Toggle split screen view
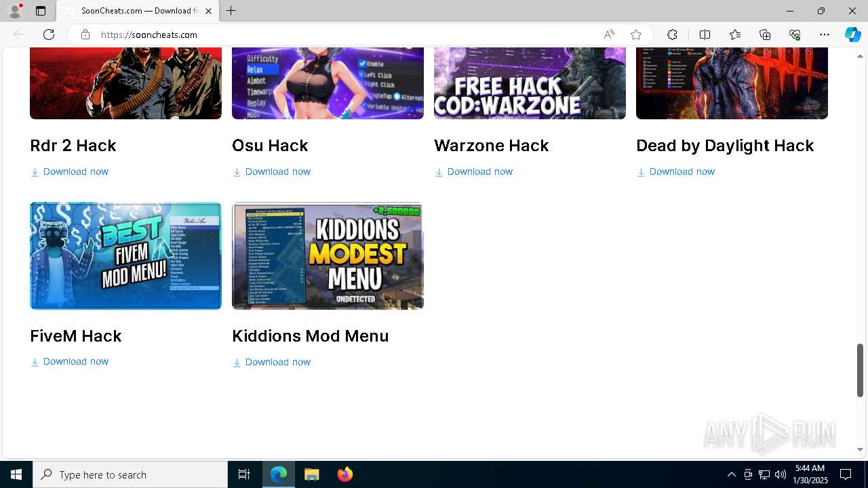This screenshot has width=868, height=488. 705,35
